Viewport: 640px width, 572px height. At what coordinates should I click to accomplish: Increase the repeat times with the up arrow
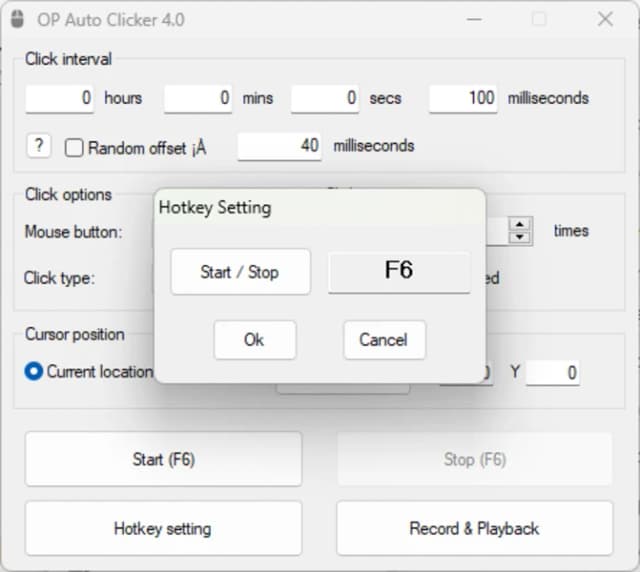(x=520, y=225)
